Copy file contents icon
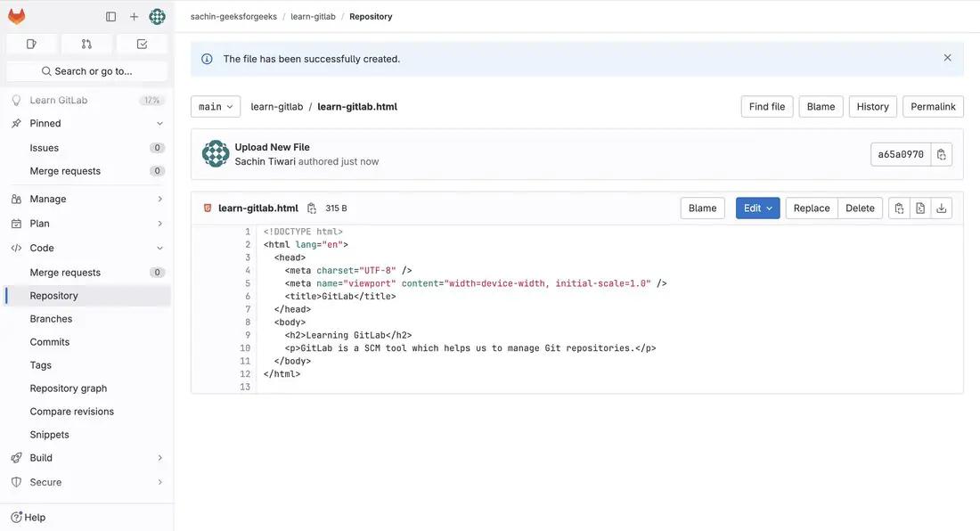This screenshot has height=531, width=980. click(x=900, y=208)
